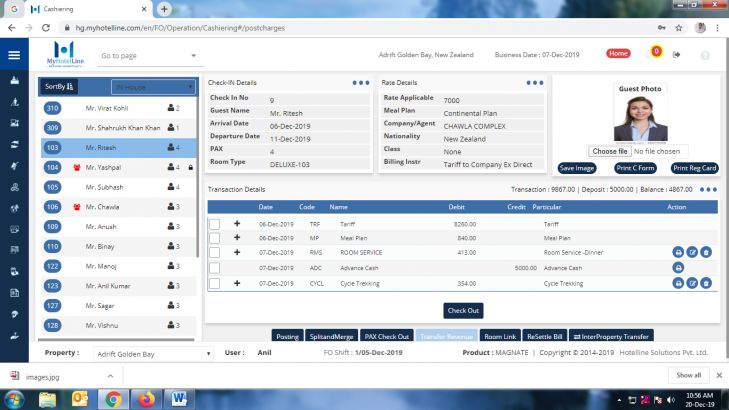The width and height of the screenshot is (729, 410).
Task: Click the logout icon in the header
Action: 677,54
